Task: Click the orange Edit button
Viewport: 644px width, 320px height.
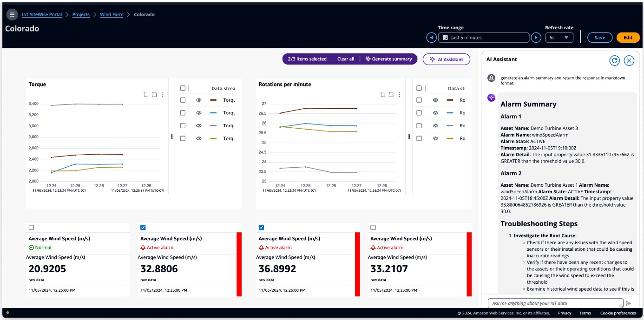Action: point(628,38)
